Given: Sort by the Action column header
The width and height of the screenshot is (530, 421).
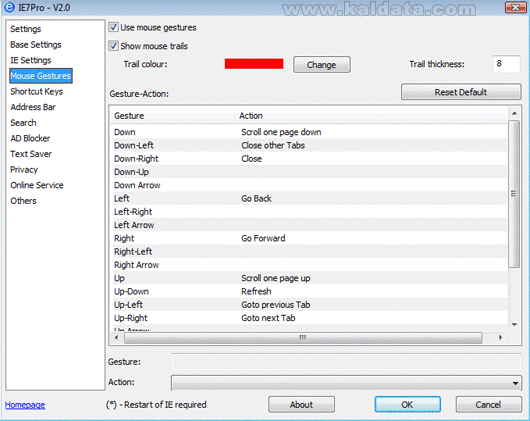Looking at the screenshot, I should coord(371,116).
